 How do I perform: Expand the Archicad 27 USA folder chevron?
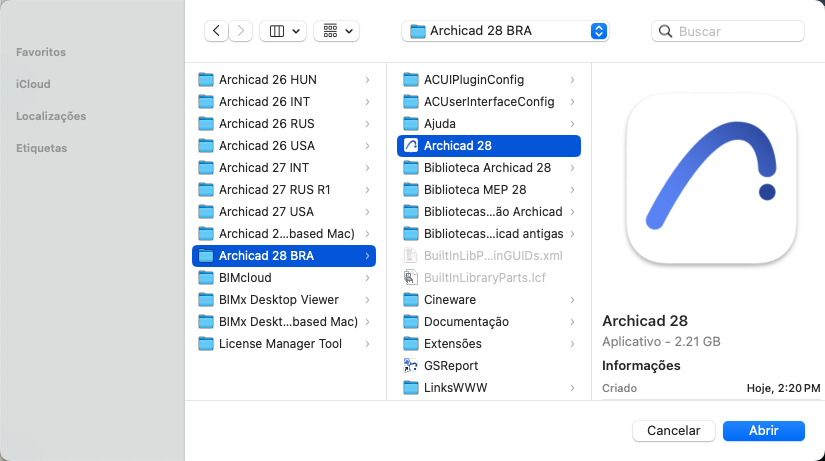(x=368, y=212)
